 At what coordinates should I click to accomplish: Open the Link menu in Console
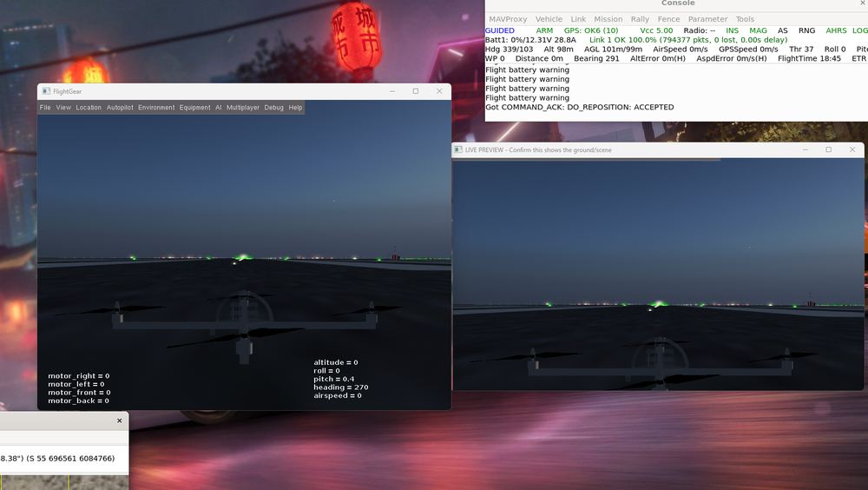click(x=578, y=19)
